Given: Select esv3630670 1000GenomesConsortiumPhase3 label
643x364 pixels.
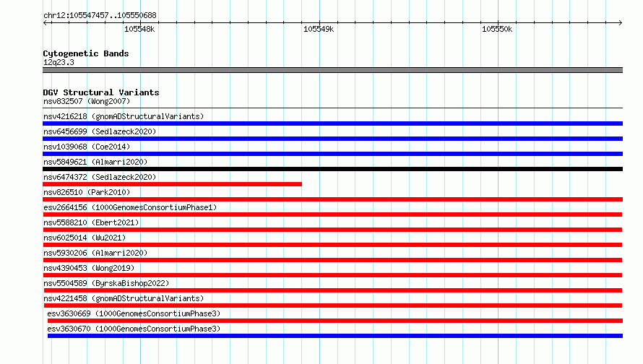Looking at the screenshot, I should pos(134,329).
